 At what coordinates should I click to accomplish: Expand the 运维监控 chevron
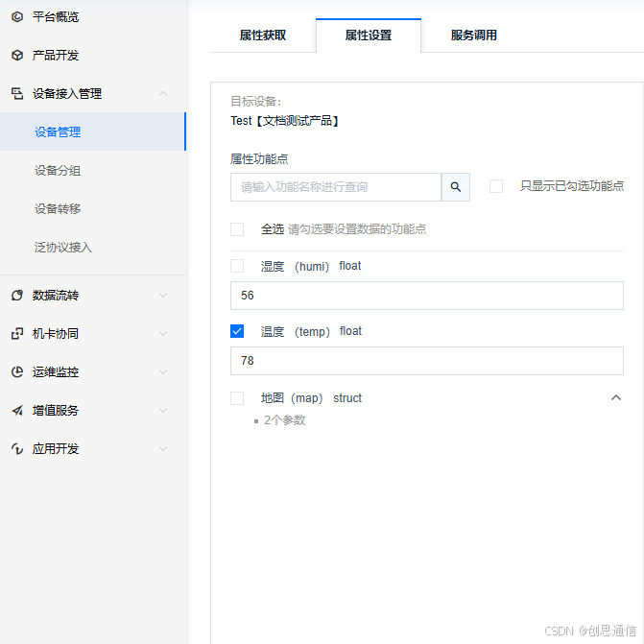163,372
